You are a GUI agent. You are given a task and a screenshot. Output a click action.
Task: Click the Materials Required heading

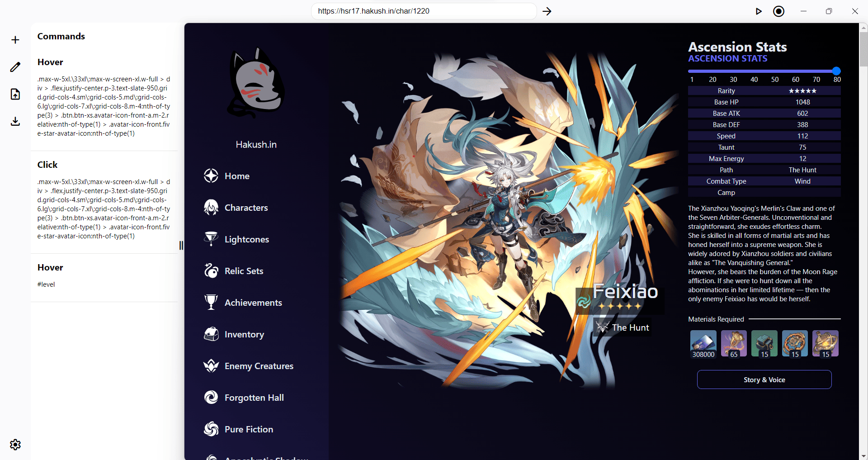click(716, 319)
